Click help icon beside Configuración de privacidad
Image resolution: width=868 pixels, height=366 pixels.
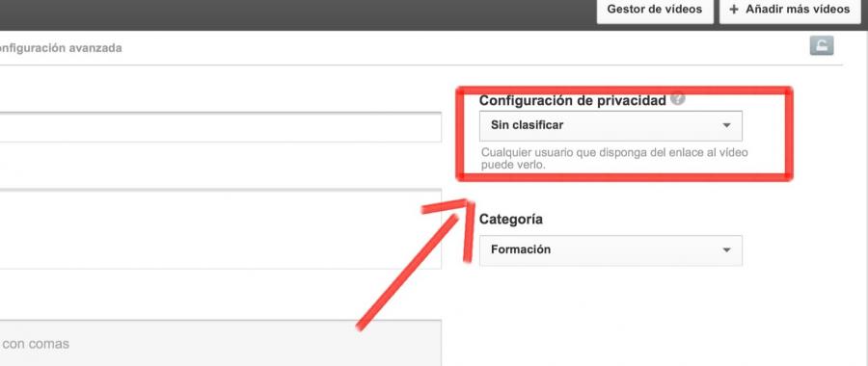(x=678, y=99)
